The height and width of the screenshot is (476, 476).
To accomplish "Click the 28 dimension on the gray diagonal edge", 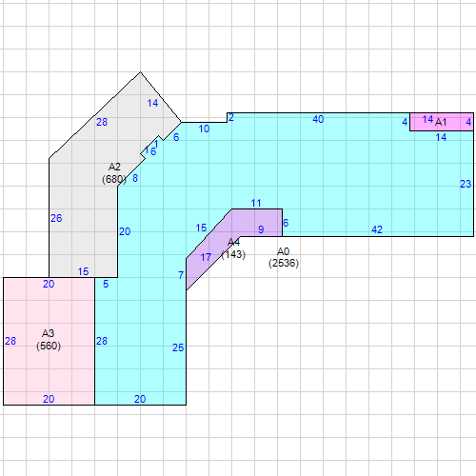I will pos(102,122).
